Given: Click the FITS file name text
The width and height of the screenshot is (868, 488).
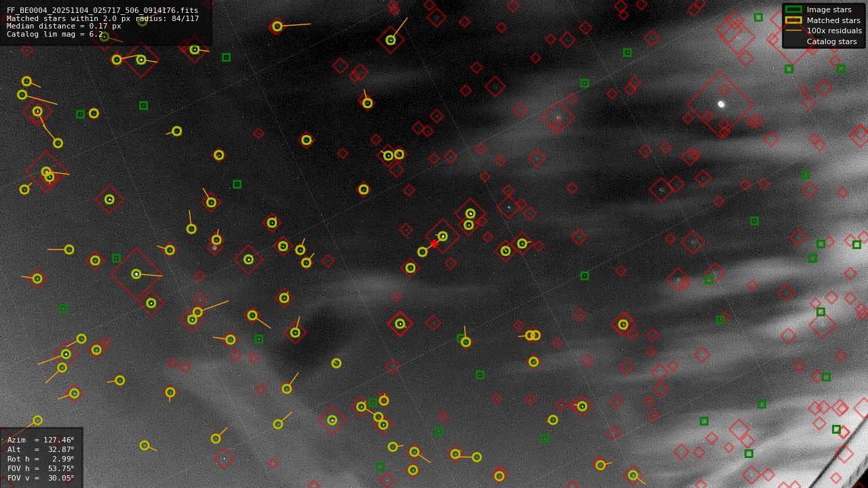Looking at the screenshot, I should tap(102, 10).
